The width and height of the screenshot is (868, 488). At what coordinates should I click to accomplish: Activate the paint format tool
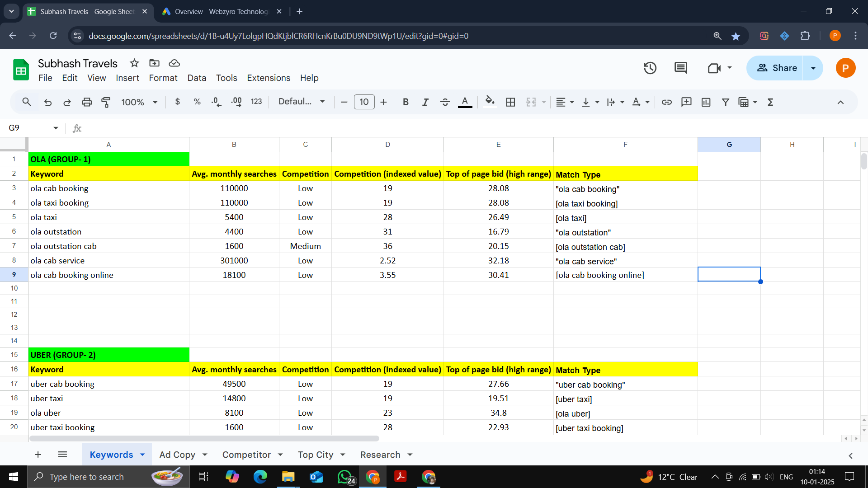(x=106, y=102)
